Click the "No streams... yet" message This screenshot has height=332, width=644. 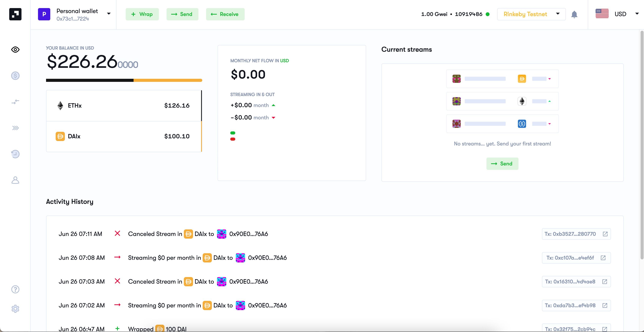(502, 144)
